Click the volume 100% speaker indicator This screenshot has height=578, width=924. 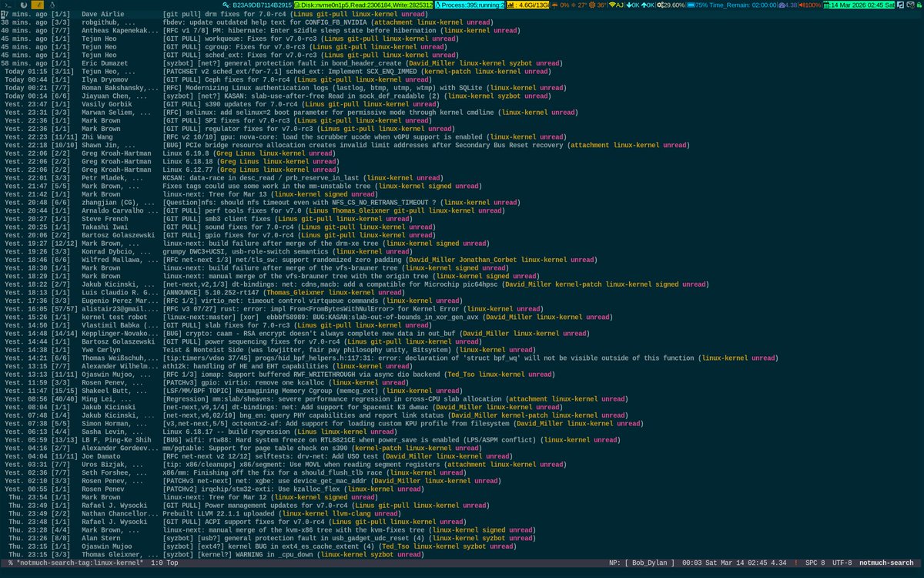(811, 5)
